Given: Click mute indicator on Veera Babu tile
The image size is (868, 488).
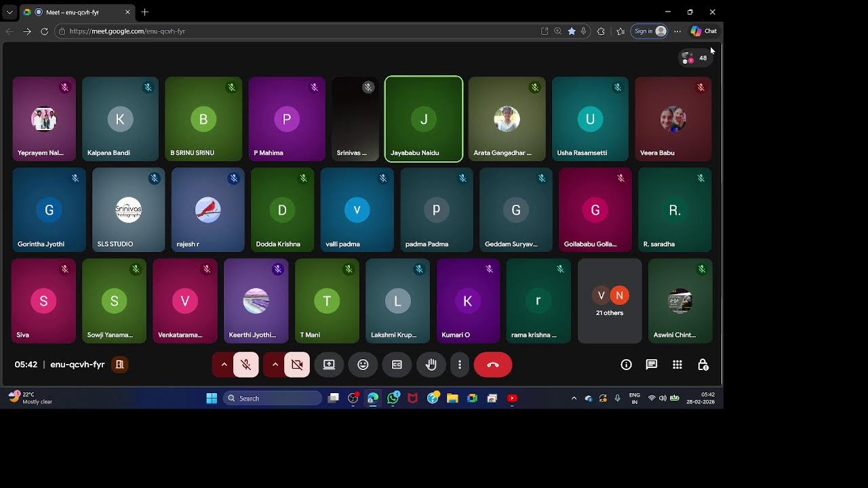Looking at the screenshot, I should (x=701, y=87).
